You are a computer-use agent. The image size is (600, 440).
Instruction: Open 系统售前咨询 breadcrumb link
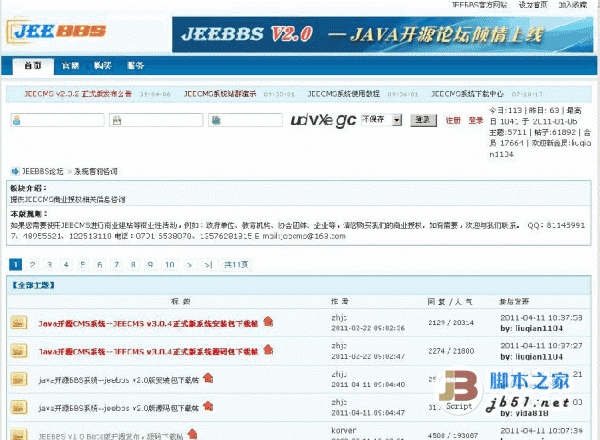96,171
